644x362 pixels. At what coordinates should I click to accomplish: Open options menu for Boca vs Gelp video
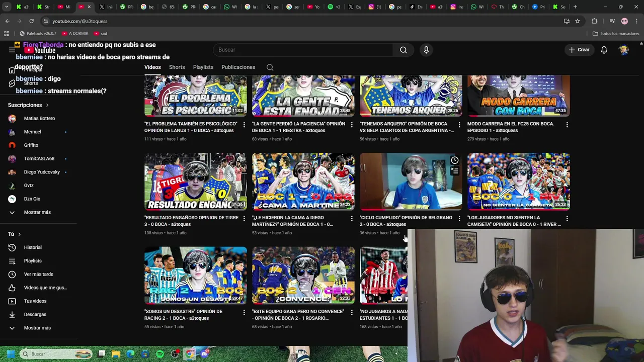[459, 124]
